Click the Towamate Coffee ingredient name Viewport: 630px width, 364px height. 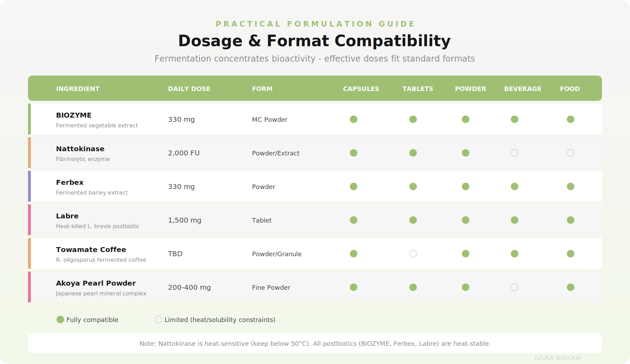point(91,250)
